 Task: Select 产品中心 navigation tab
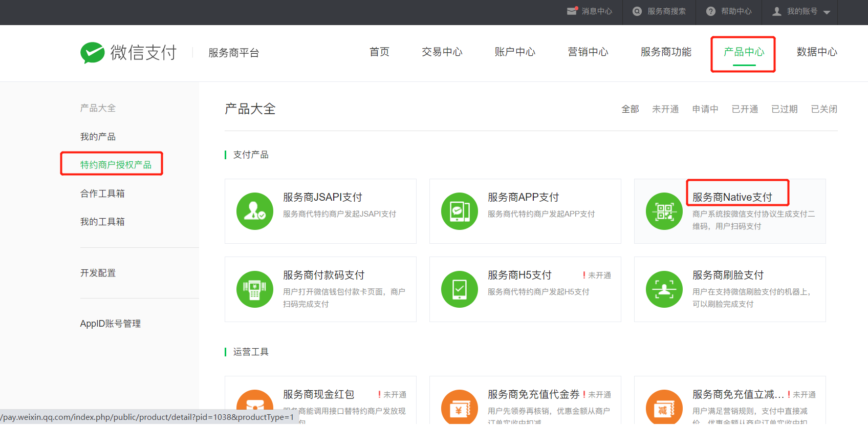[x=744, y=52]
